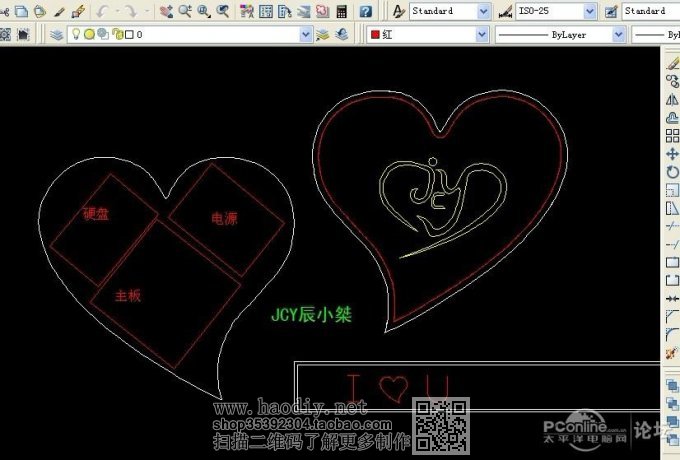
Task: Open the Help question mark icon
Action: [x=365, y=11]
